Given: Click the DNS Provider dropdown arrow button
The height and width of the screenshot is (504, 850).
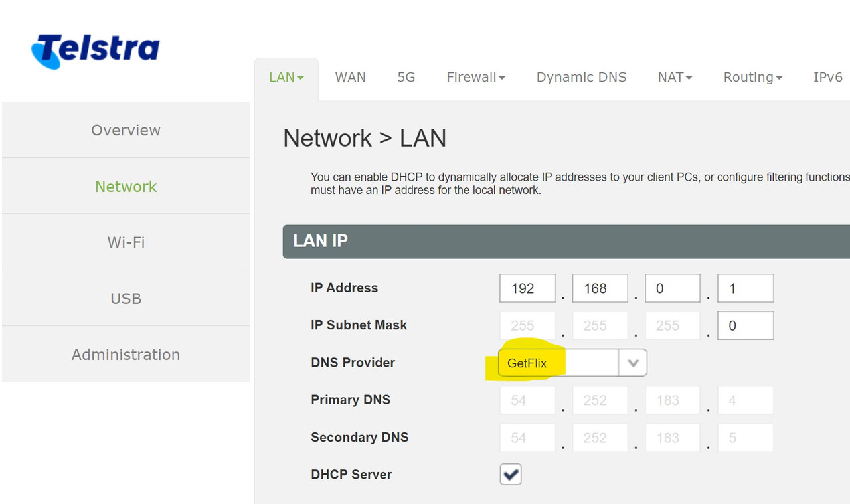Looking at the screenshot, I should point(633,363).
